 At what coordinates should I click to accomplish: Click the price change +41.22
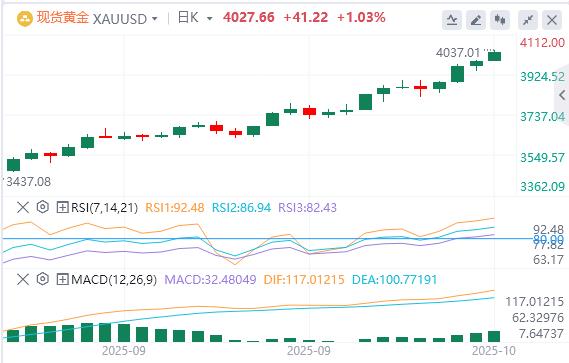(306, 17)
